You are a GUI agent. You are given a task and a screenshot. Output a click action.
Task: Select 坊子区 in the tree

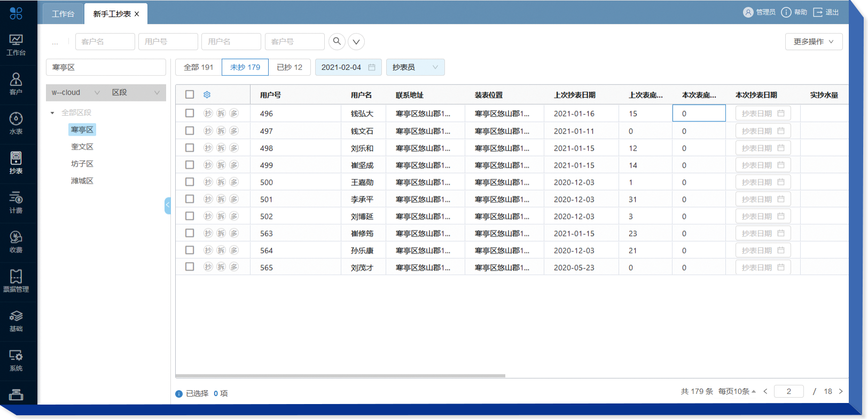click(x=82, y=164)
